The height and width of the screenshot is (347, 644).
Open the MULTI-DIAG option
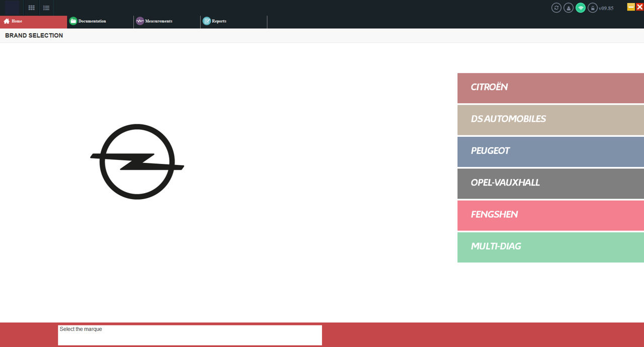[550, 247]
